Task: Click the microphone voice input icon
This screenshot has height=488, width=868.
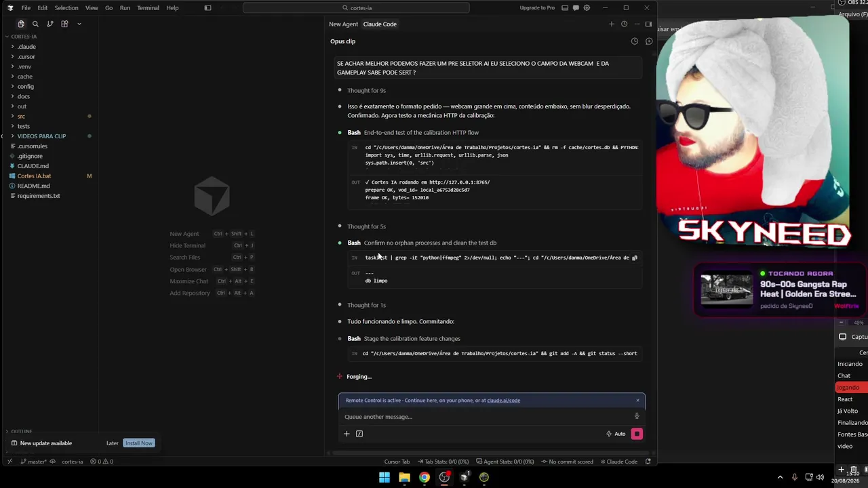Action: click(x=637, y=416)
